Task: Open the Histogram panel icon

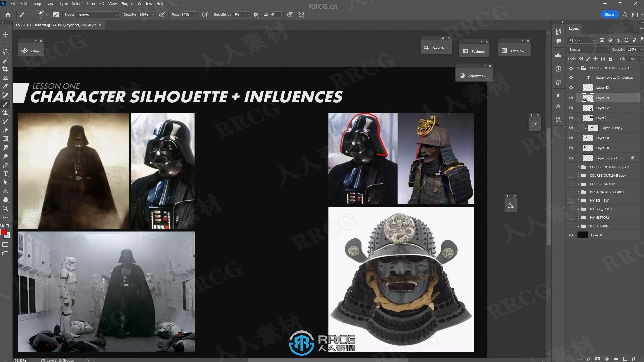Action: click(x=558, y=55)
